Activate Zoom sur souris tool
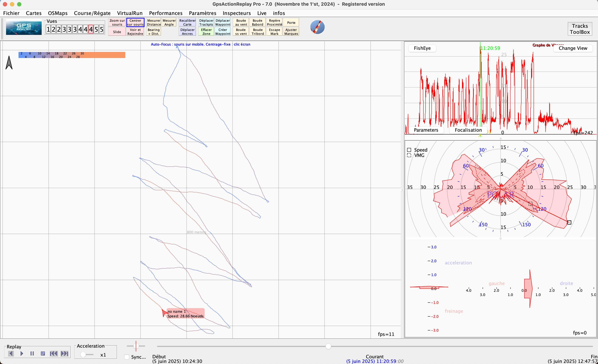Screen dimensions: 598x364 point(117,22)
